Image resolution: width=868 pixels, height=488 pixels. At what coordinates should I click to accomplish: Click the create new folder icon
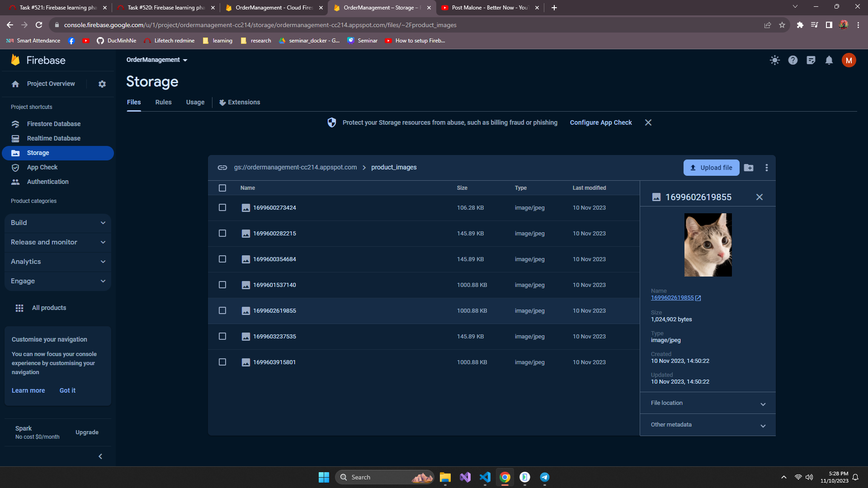click(x=749, y=168)
